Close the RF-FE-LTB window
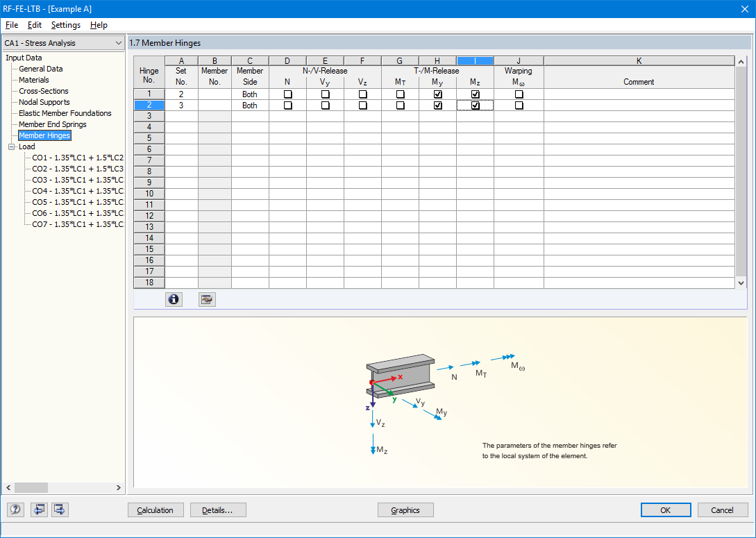 [x=744, y=8]
